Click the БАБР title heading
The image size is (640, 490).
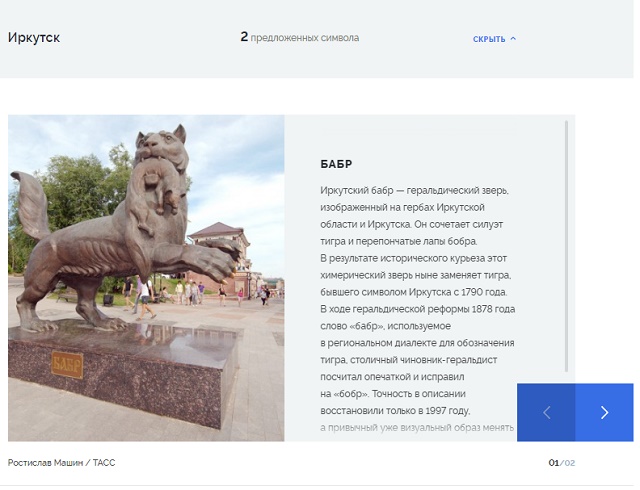tap(336, 164)
